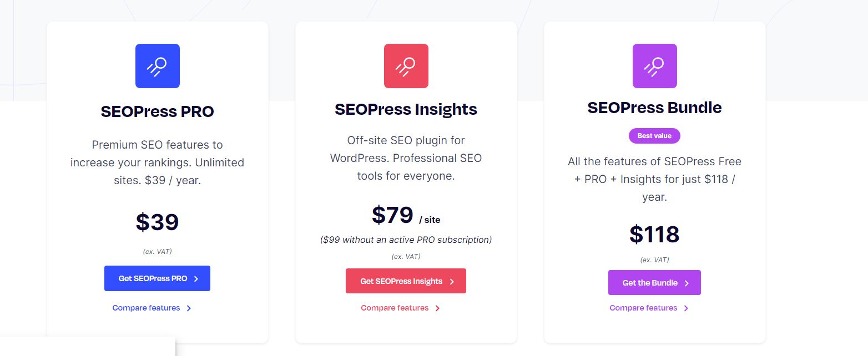The width and height of the screenshot is (868, 356).
Task: Click the Get SEOPress Insights button
Action: point(406,281)
